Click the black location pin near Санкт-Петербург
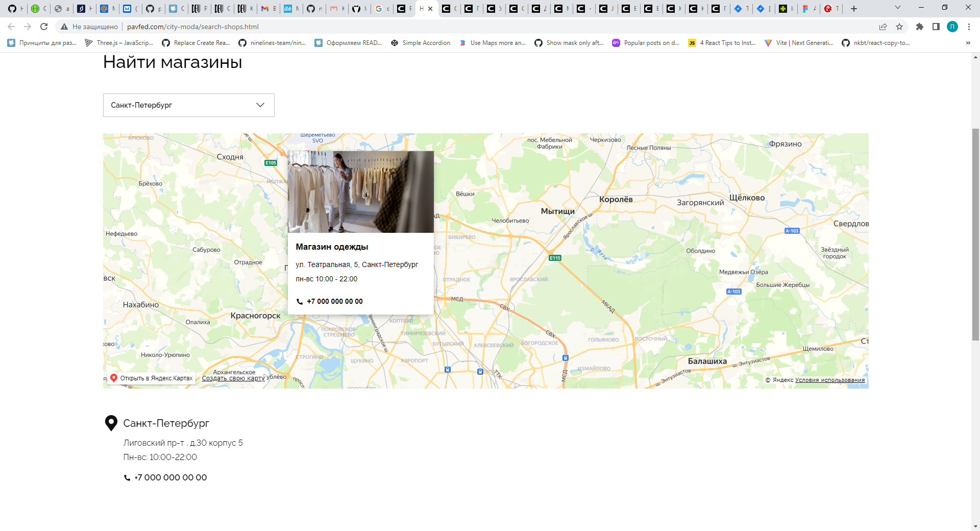This screenshot has width=980, height=531. [x=111, y=423]
